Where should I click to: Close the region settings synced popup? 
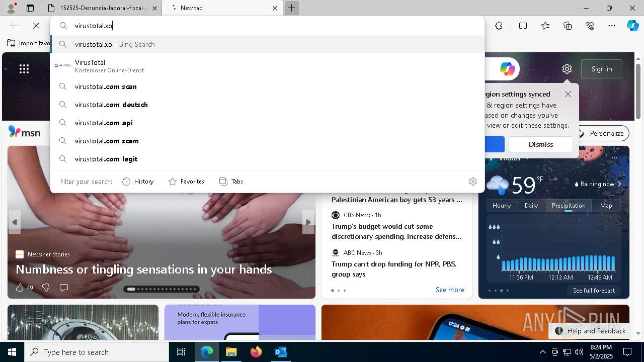pyautogui.click(x=568, y=94)
